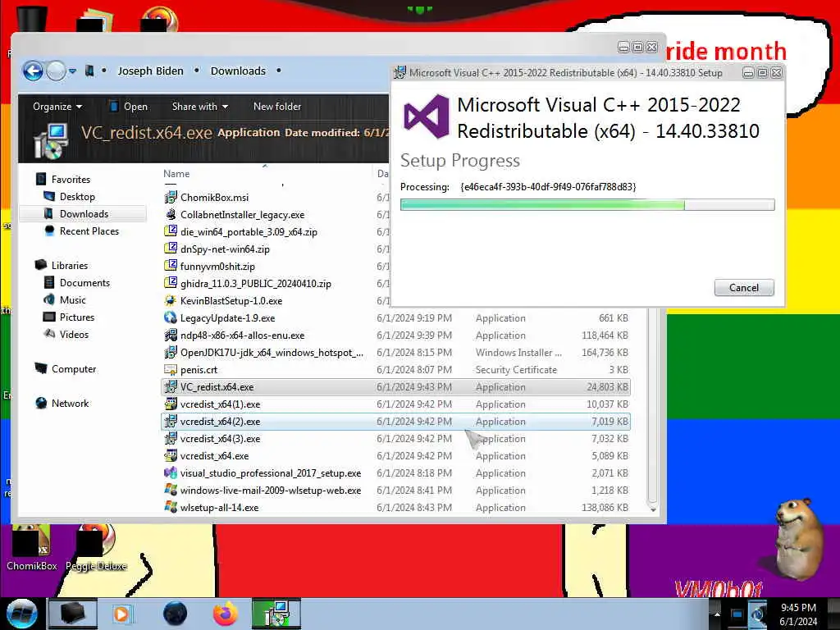This screenshot has width=840, height=630.
Task: Click the Explorer taskbar button
Action: (x=73, y=614)
